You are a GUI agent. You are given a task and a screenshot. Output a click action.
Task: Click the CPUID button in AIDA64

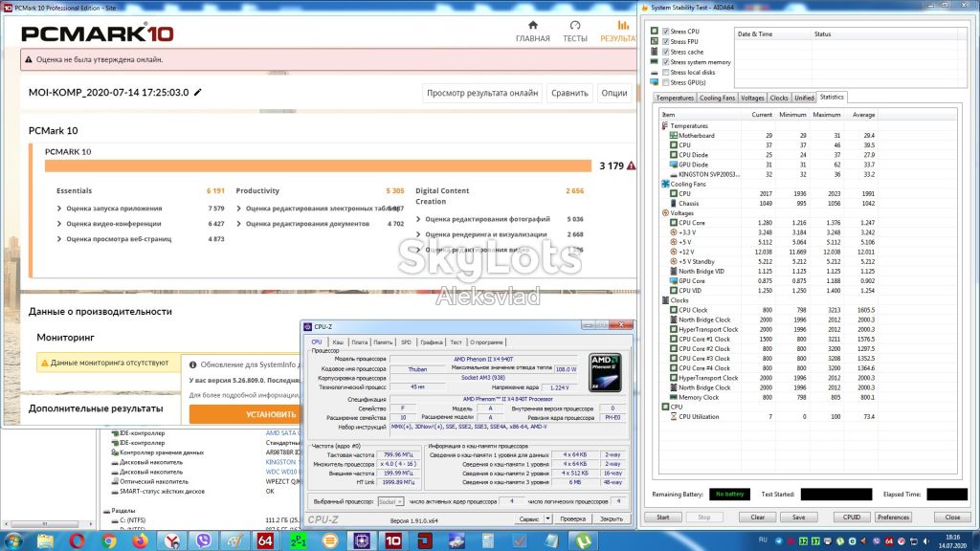click(x=851, y=518)
